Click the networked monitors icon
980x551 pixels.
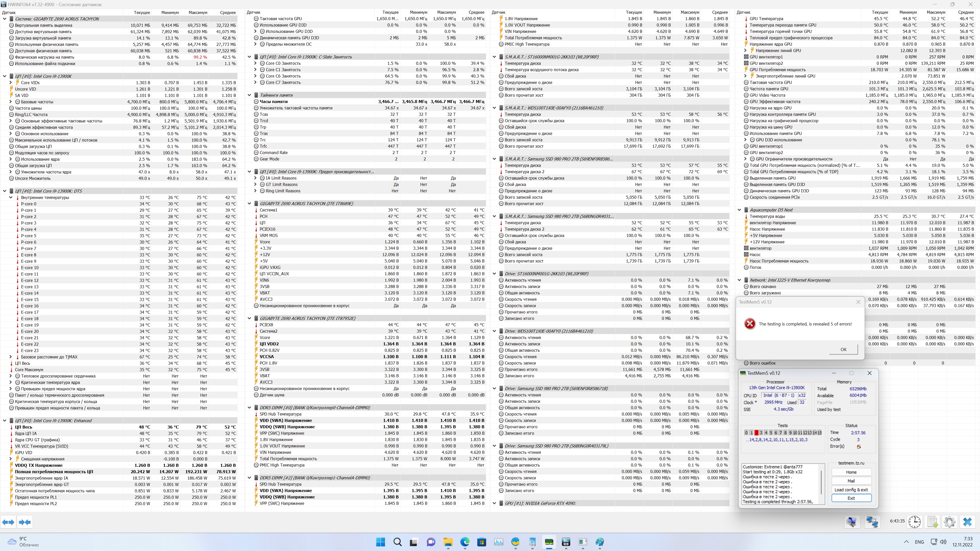(x=872, y=522)
